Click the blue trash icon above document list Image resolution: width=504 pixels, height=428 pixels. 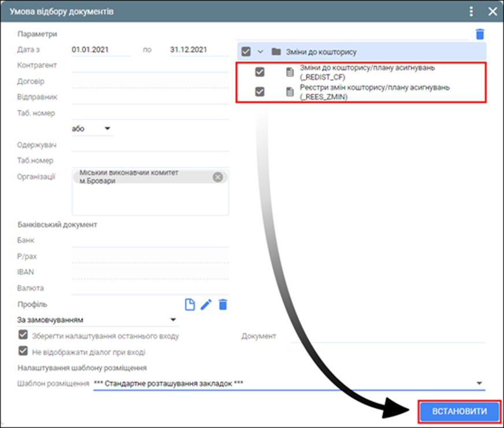click(x=480, y=35)
